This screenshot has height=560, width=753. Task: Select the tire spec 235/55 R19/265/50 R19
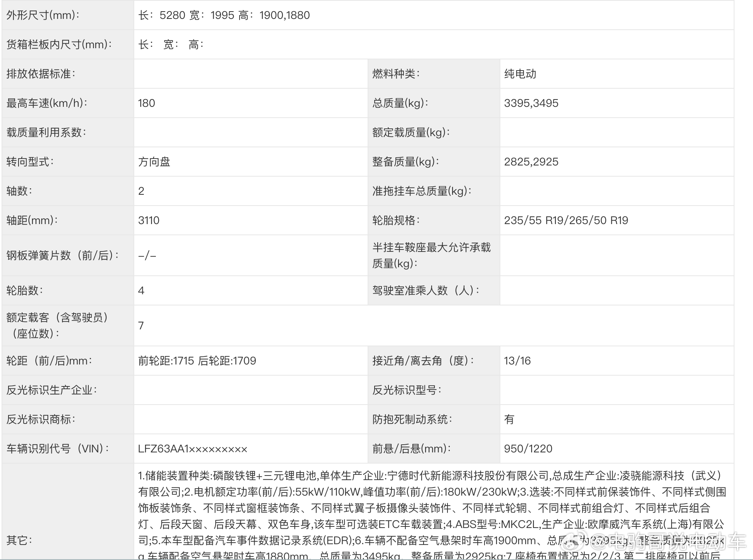click(567, 220)
